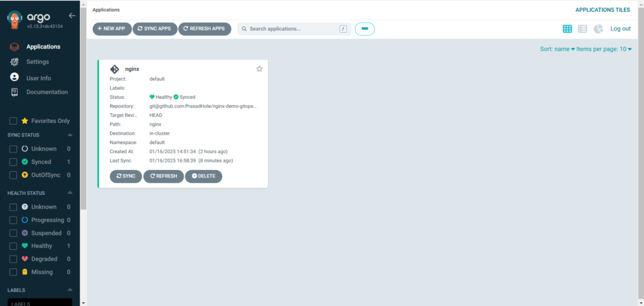The image size is (644, 306).
Task: Click the Applications layers icon
Action: (14, 47)
